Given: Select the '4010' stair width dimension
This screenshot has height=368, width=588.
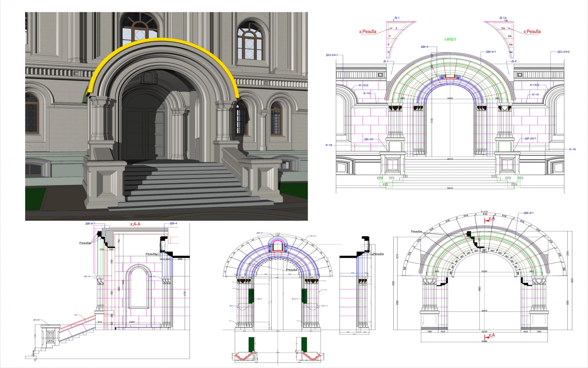Looking at the screenshot, I should (x=450, y=159).
